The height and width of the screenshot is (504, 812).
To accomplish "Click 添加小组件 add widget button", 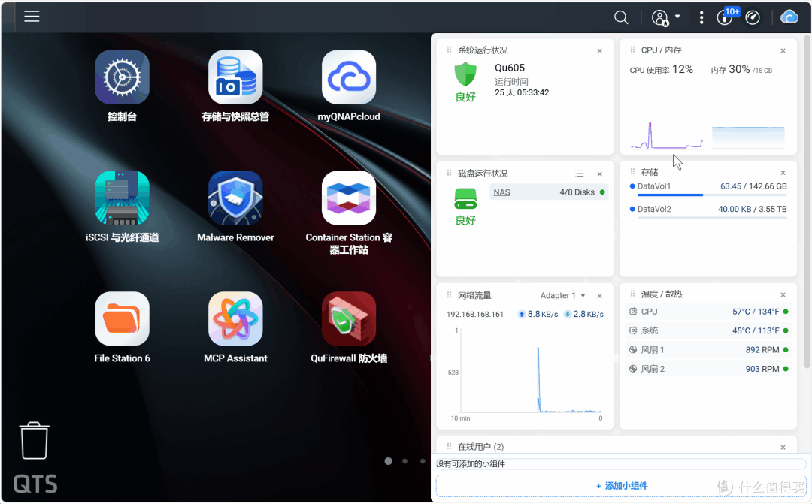I will (x=621, y=486).
